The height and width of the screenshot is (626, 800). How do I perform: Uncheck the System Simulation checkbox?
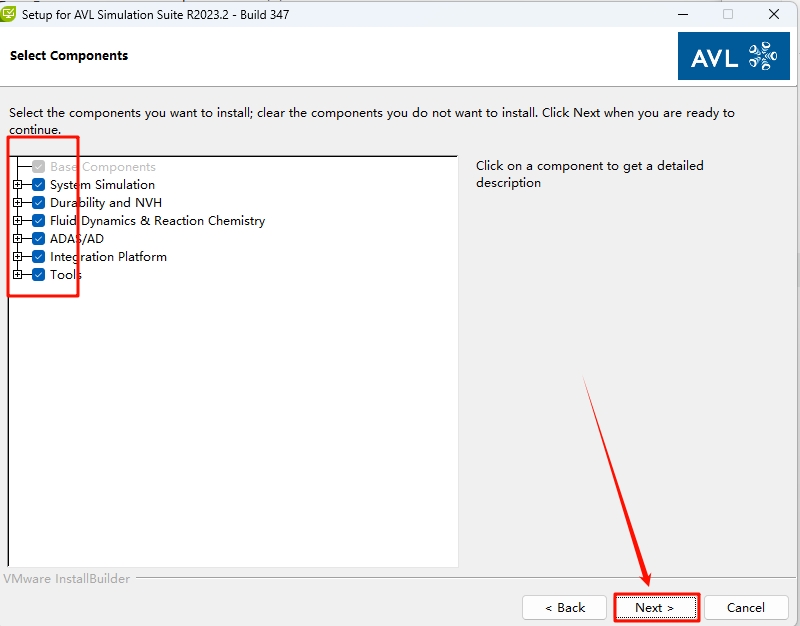pyautogui.click(x=39, y=185)
